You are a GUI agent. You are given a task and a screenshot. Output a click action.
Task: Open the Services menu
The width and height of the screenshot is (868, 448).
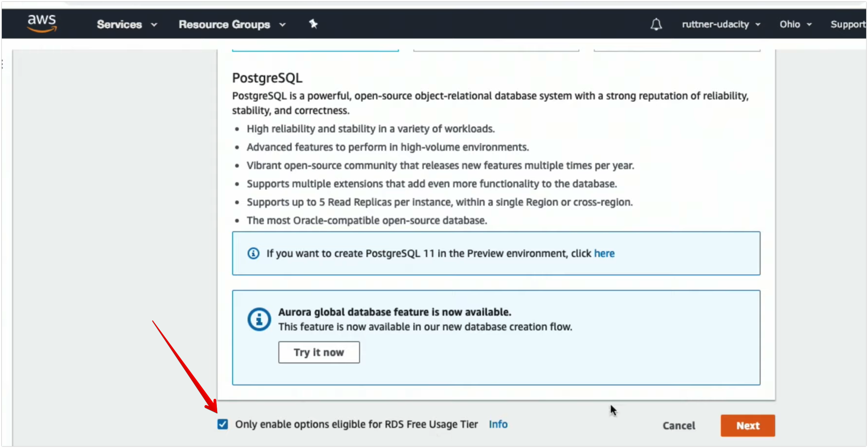click(119, 24)
